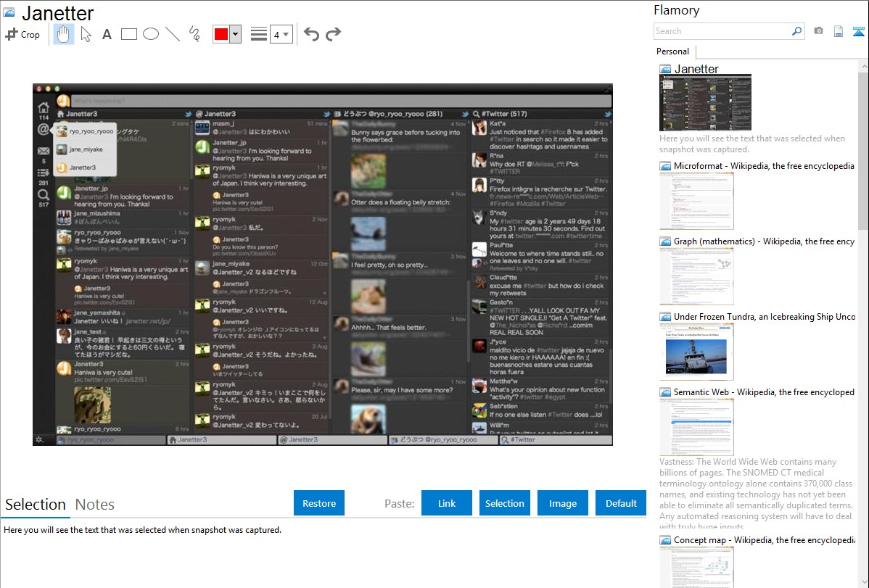Select the freehand curve drawing tool

194,34
